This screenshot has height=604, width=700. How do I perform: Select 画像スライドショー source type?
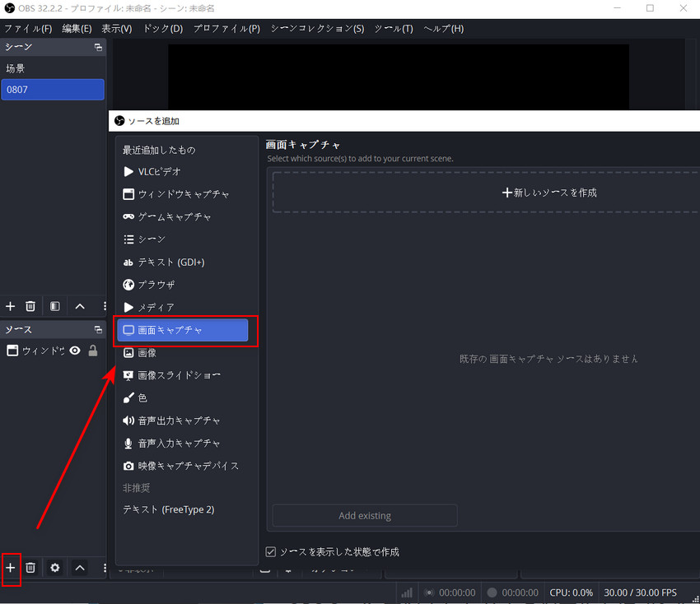coord(183,375)
